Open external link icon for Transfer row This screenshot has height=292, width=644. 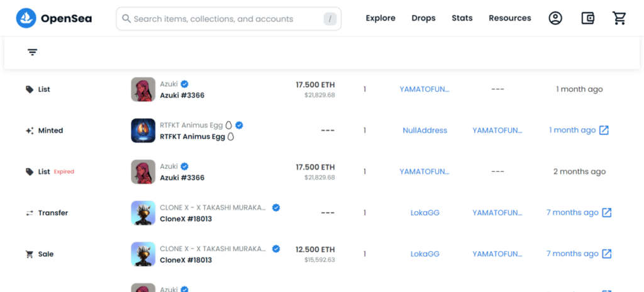click(x=607, y=212)
